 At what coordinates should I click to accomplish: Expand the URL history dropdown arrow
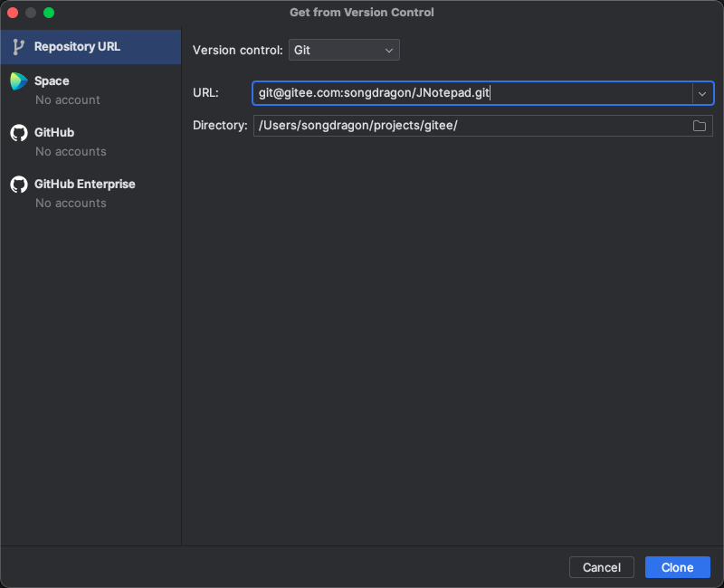tap(702, 93)
